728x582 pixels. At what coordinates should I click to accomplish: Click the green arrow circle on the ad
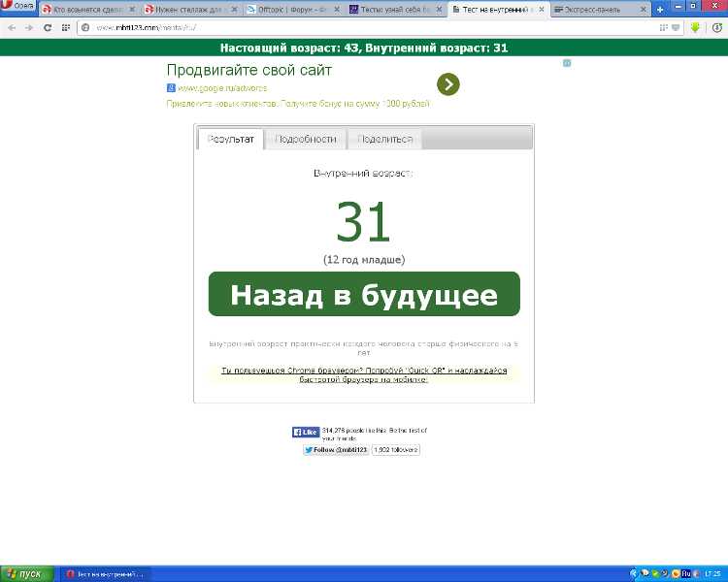(447, 84)
